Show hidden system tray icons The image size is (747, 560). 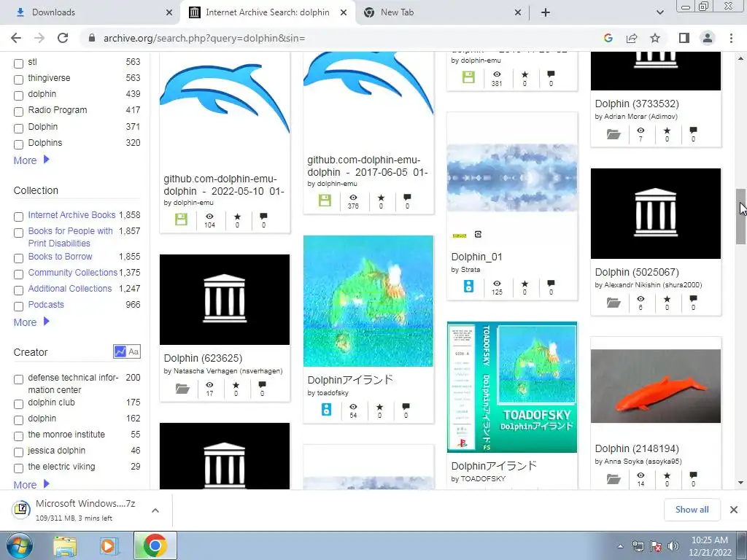(x=620, y=546)
